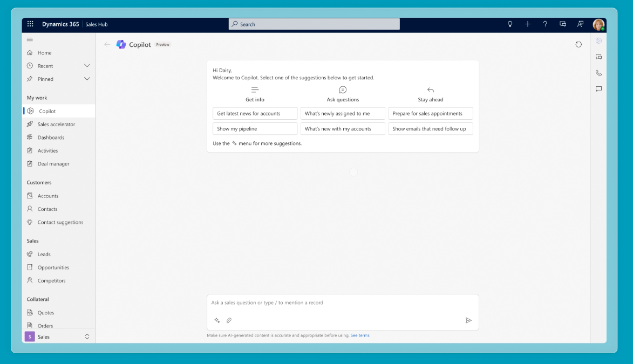The width and height of the screenshot is (633, 364).
Task: Click the back arrow beside Copilot
Action: (x=107, y=44)
